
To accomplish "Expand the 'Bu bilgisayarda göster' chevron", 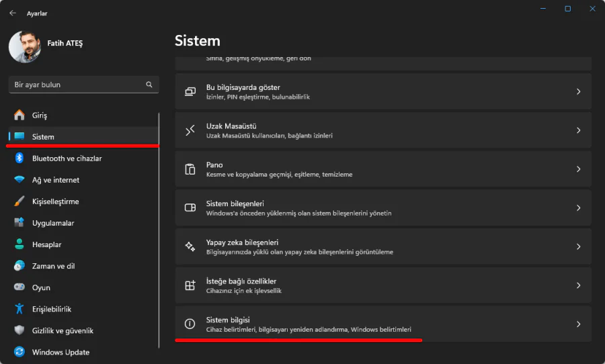I will [x=578, y=91].
